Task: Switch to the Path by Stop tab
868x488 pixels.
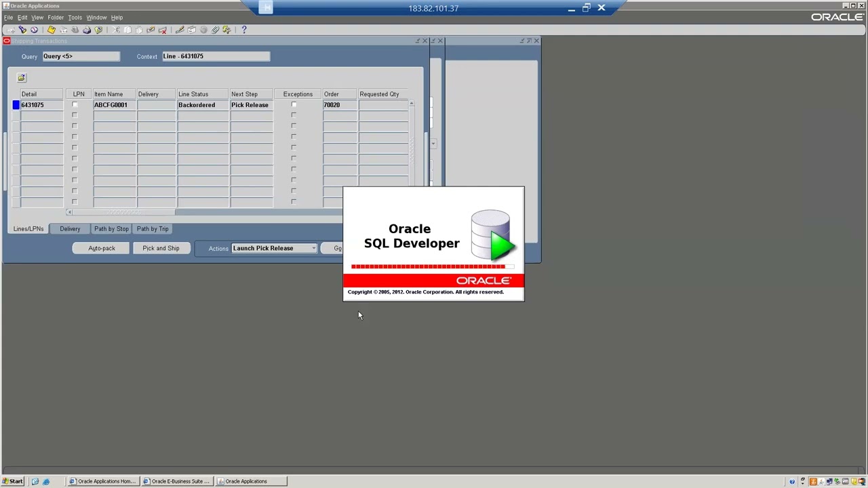Action: click(111, 229)
